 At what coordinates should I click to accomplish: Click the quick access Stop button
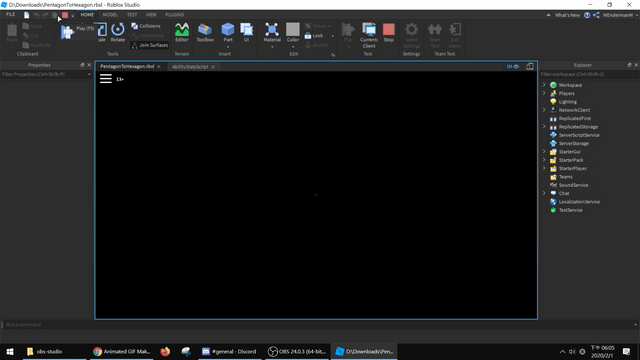(65, 15)
